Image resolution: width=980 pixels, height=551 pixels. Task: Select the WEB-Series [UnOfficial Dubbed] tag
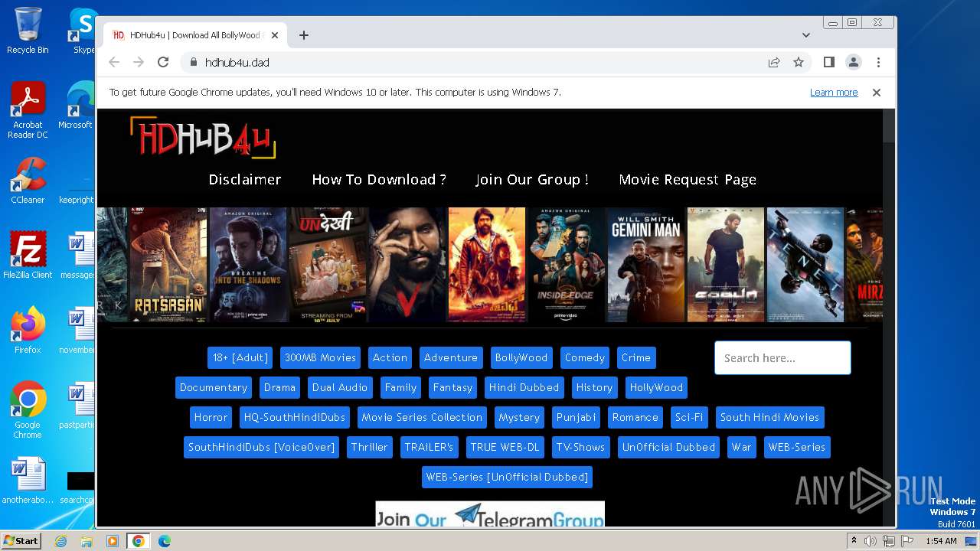[x=507, y=477]
